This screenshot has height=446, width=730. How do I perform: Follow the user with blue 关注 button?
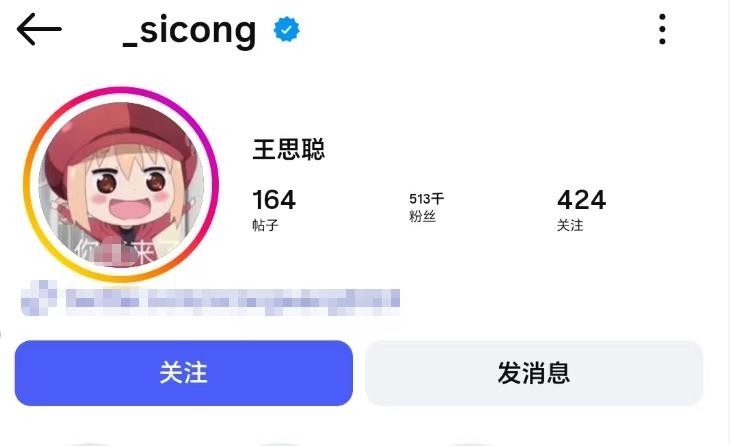tap(183, 373)
